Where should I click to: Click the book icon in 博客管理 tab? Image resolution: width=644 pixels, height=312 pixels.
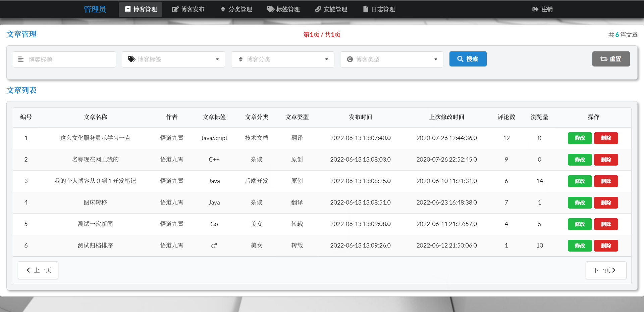pos(128,9)
